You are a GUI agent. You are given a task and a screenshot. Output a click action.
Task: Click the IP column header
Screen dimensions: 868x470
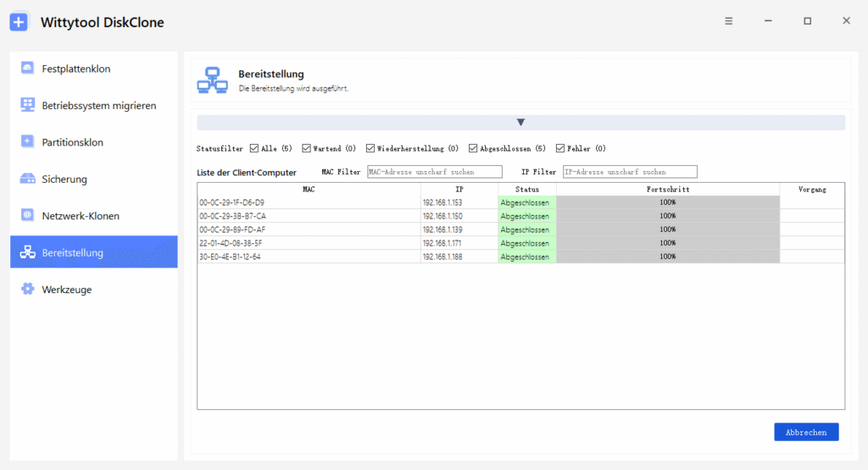tap(459, 189)
